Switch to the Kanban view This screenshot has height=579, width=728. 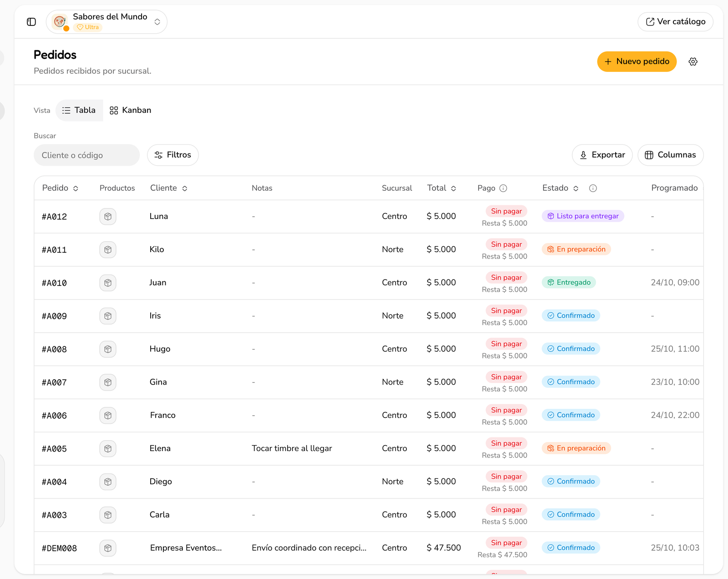pos(130,111)
